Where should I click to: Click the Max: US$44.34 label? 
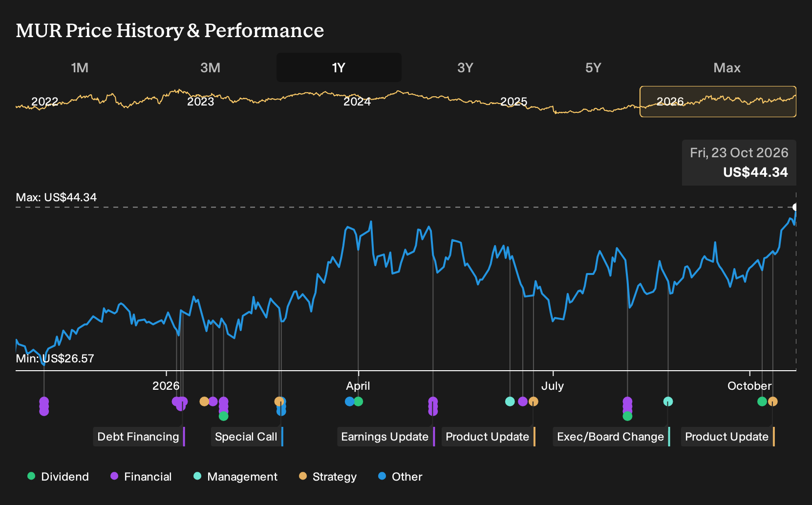[56, 197]
